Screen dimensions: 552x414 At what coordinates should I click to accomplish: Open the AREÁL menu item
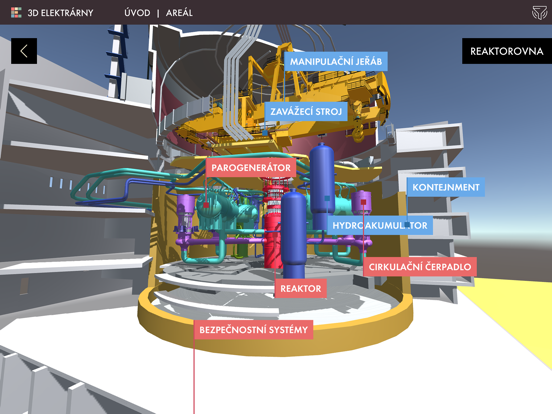click(179, 13)
